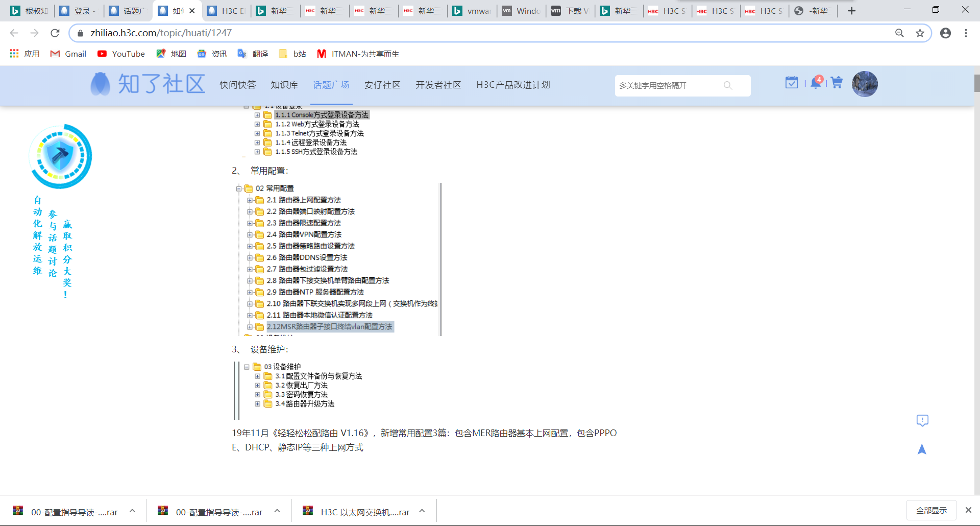Click the browser reload button
The width and height of the screenshot is (980, 526).
click(55, 33)
